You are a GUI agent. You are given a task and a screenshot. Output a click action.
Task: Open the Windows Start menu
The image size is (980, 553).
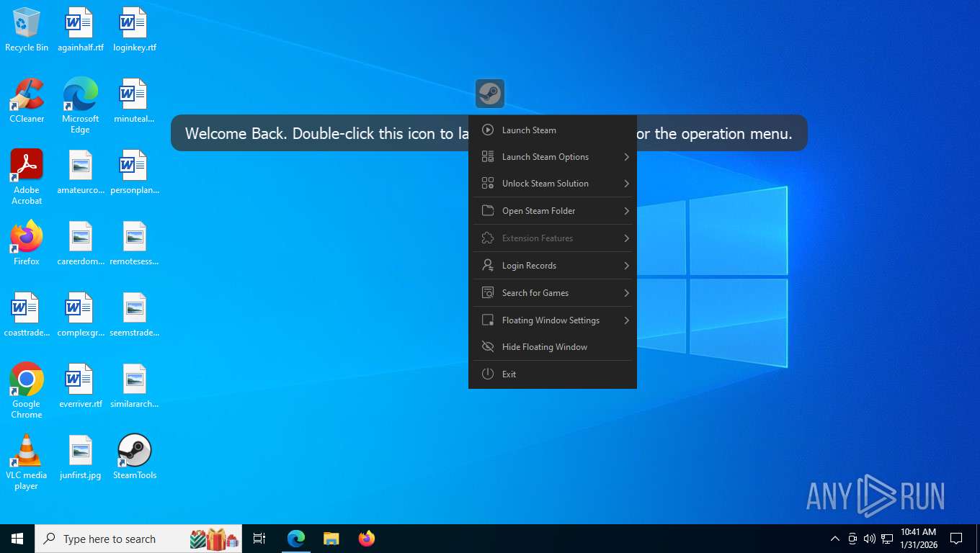(17, 539)
